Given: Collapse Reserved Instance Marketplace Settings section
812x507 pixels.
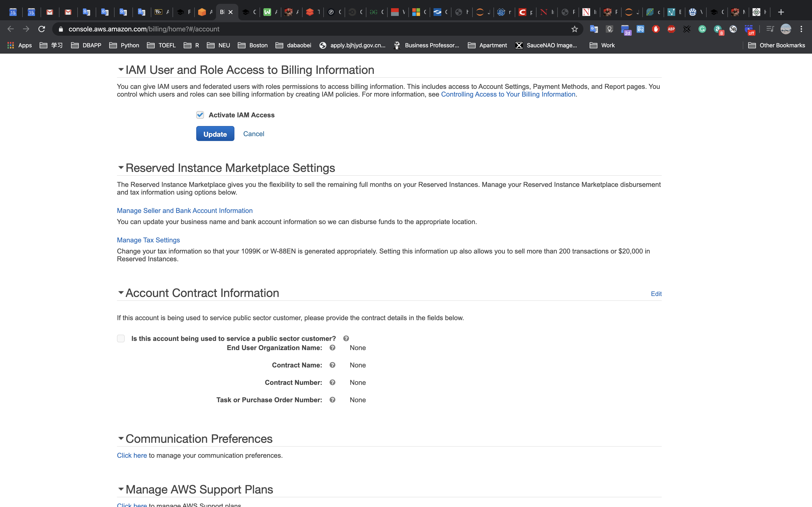Looking at the screenshot, I should (121, 168).
